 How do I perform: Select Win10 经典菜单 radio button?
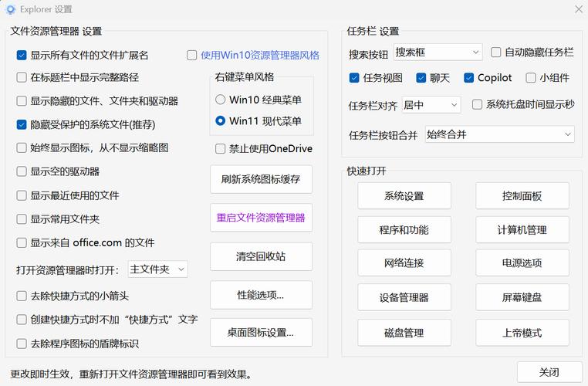[x=221, y=100]
